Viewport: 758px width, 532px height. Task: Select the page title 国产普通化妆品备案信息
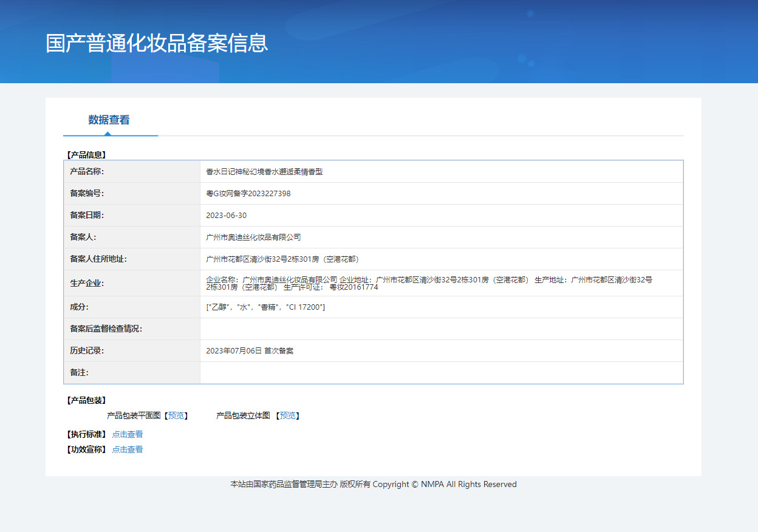[x=157, y=43]
